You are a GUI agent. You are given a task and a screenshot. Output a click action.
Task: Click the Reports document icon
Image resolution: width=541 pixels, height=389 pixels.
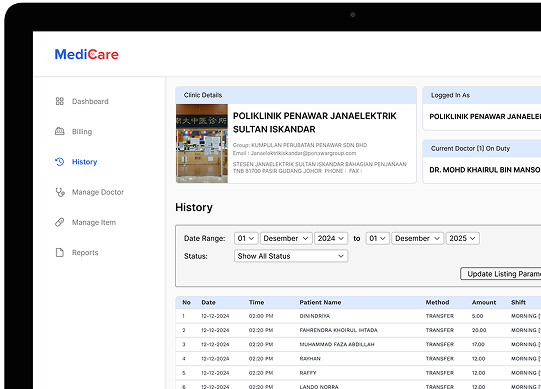pos(60,252)
